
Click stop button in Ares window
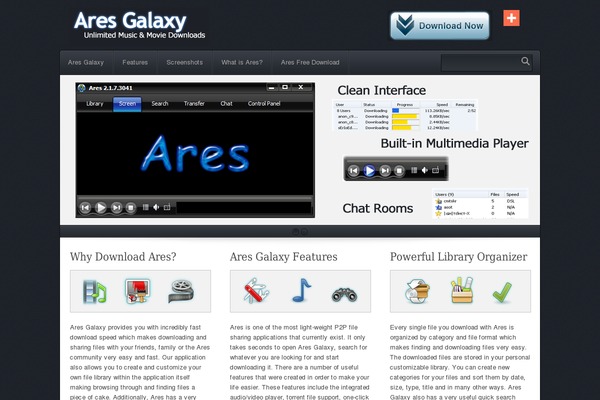pos(130,207)
